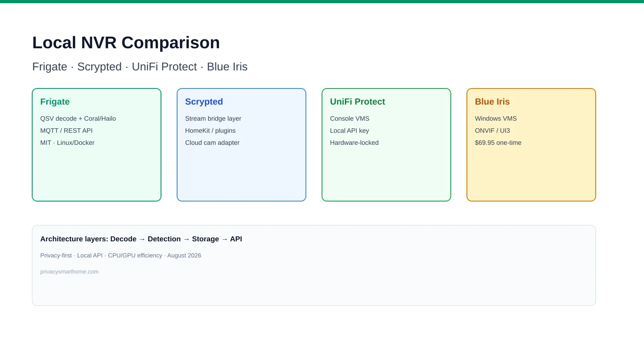
Task: Select "$69.95 one-time" price line
Action: (x=498, y=143)
